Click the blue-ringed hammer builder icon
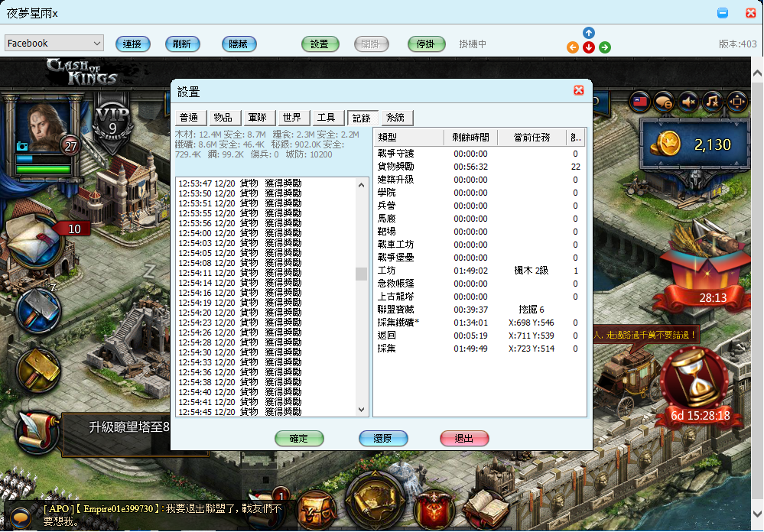 point(38,310)
